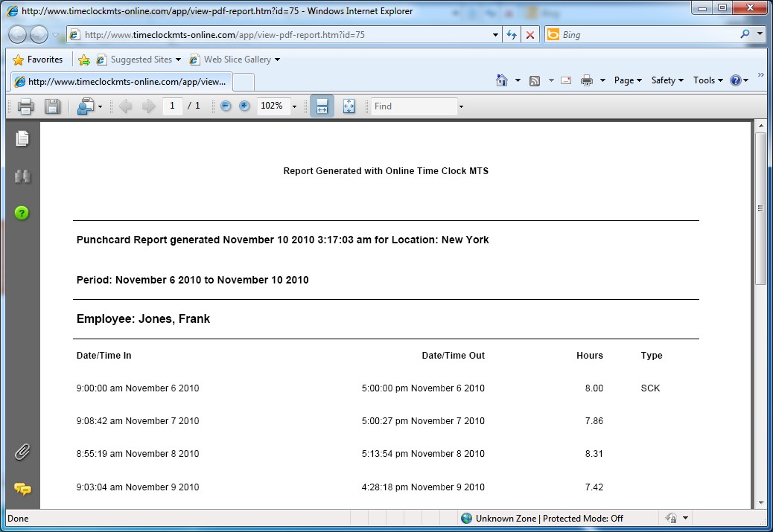Open the search provider dropdown

(760, 34)
